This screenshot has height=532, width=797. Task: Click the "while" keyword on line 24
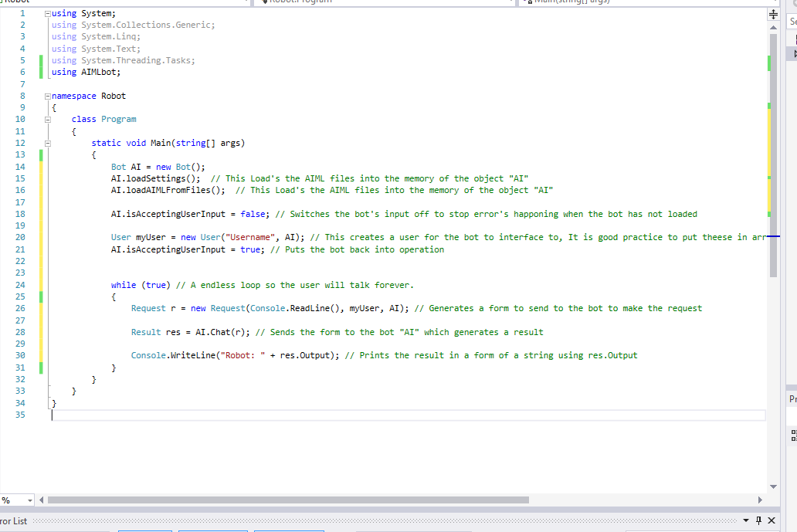point(124,286)
